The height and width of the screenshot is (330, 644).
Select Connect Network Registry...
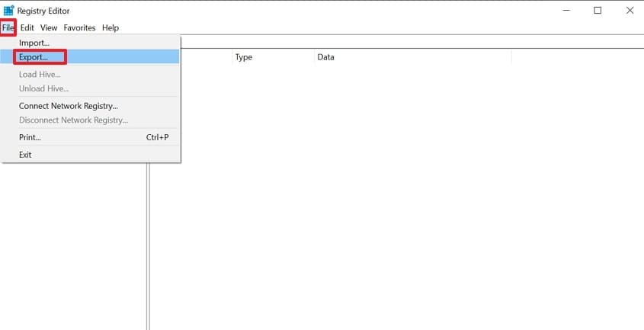tap(90, 106)
